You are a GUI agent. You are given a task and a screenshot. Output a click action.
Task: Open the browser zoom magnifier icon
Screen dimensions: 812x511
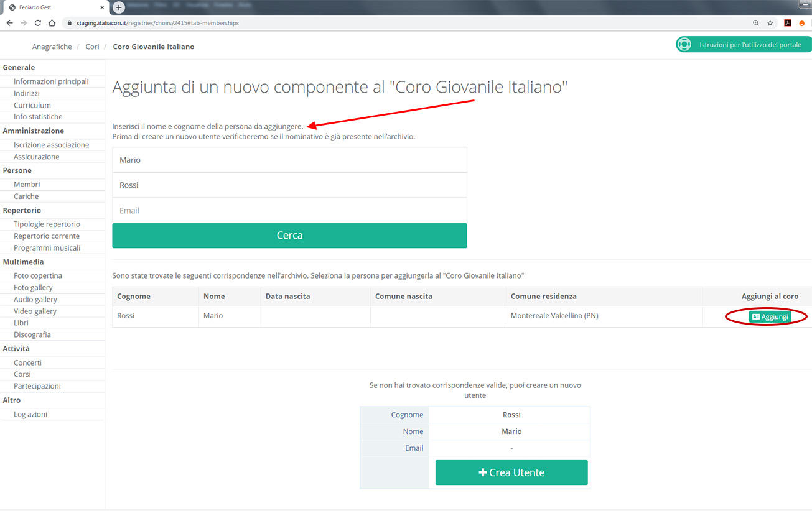(756, 23)
